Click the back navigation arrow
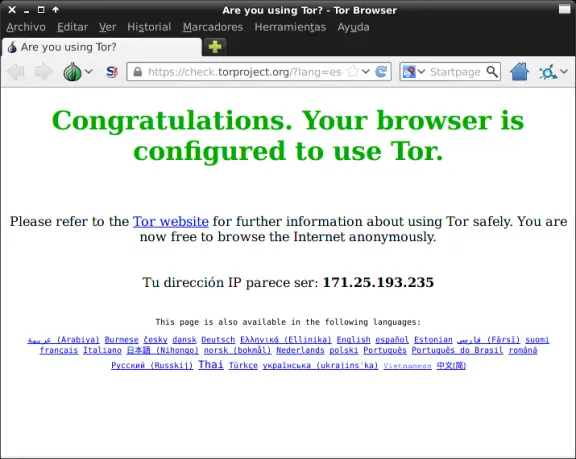 click(x=16, y=72)
